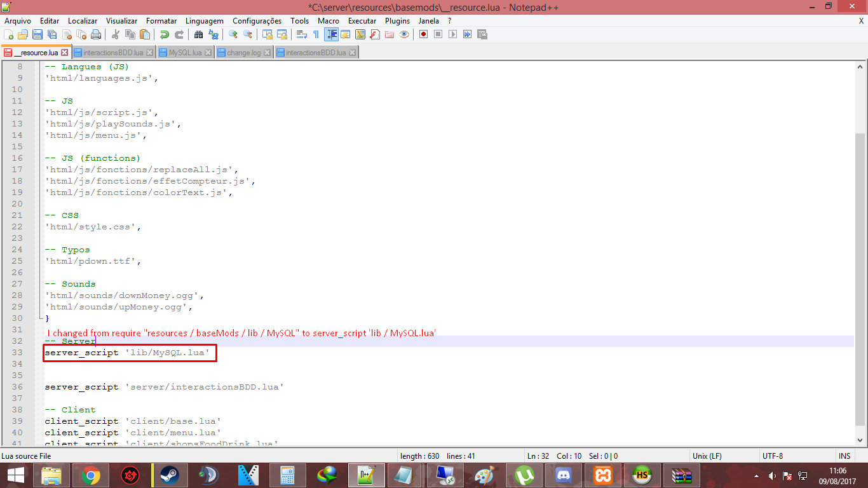Cut selection with the scissors icon
The height and width of the screenshot is (488, 868).
point(115,34)
